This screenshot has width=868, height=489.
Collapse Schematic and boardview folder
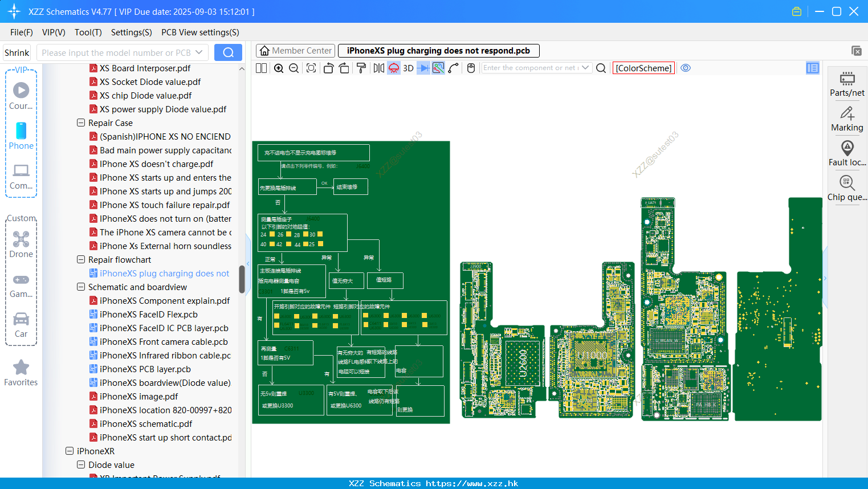point(81,287)
